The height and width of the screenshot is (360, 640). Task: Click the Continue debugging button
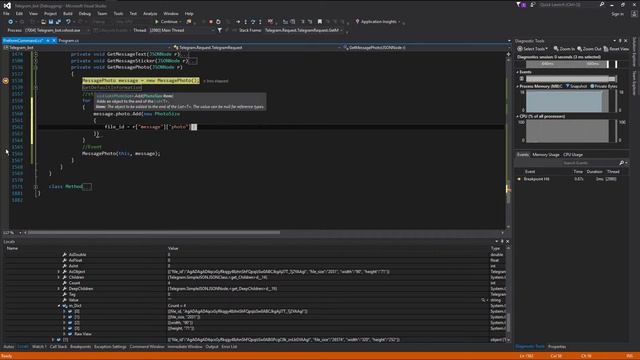[167, 22]
